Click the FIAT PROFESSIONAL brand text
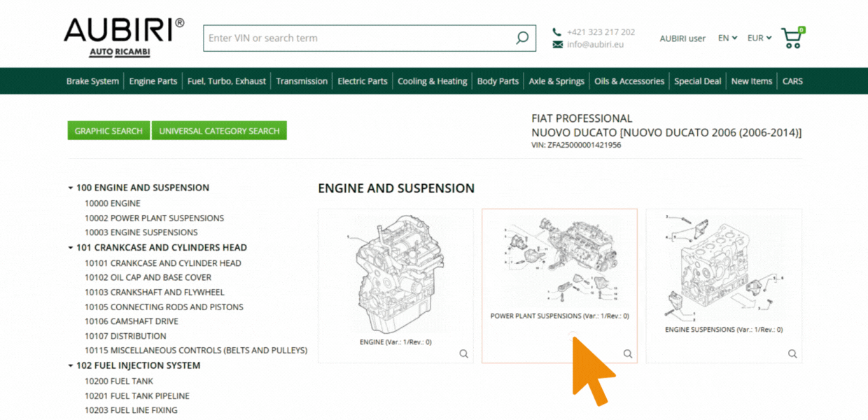 pyautogui.click(x=582, y=118)
